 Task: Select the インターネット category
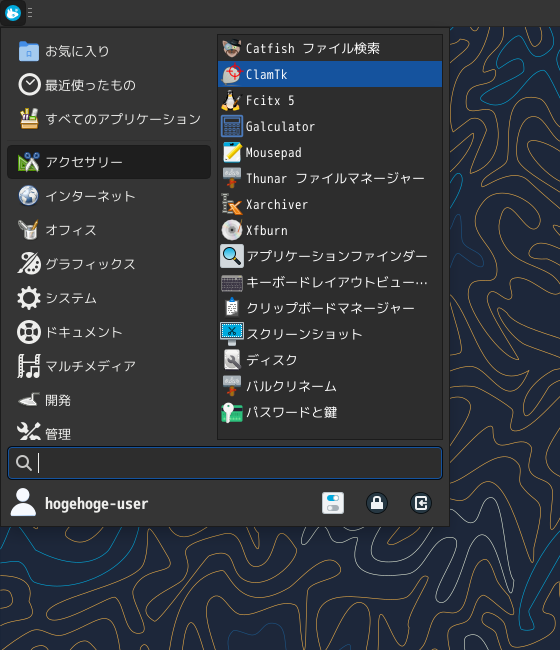(109, 196)
